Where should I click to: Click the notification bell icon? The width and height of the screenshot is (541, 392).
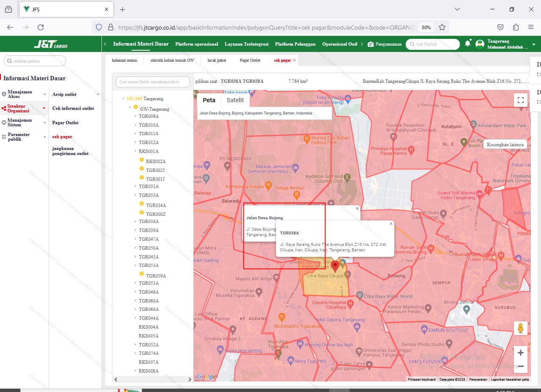(x=467, y=44)
